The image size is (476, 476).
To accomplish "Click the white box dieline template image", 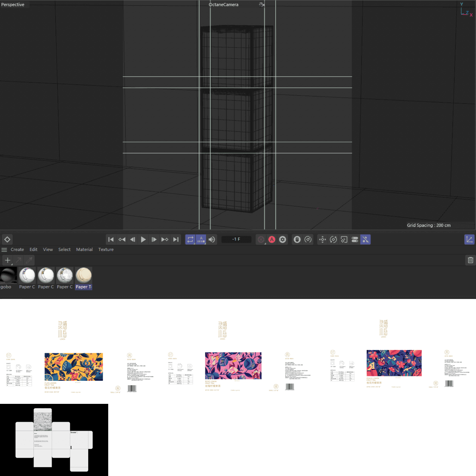I will 54,440.
